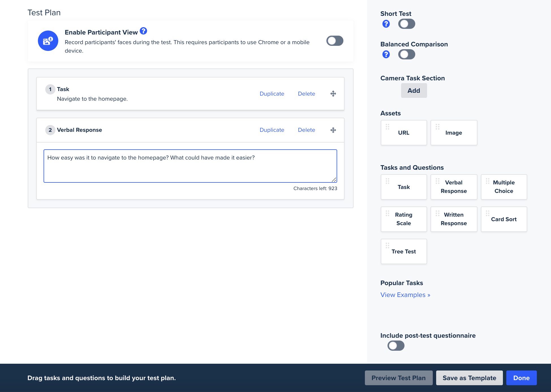This screenshot has width=551, height=392.
Task: Click the Task card drag handle
Action: coord(388,181)
